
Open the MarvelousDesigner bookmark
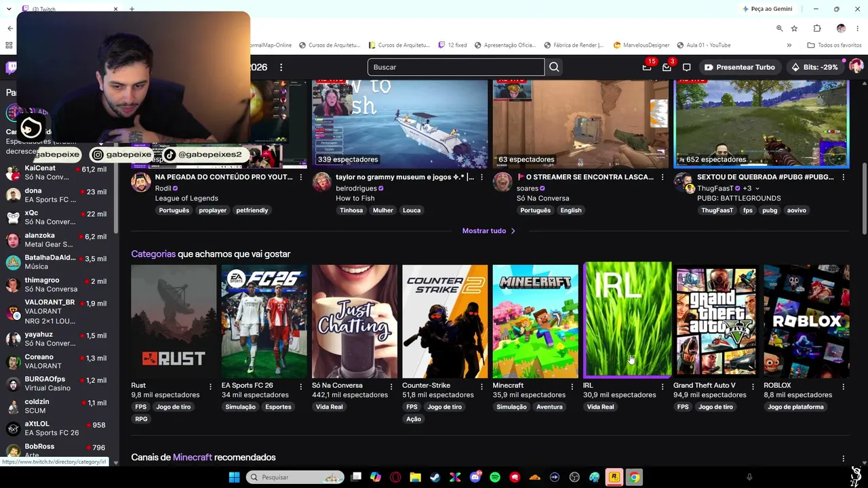pyautogui.click(x=642, y=45)
